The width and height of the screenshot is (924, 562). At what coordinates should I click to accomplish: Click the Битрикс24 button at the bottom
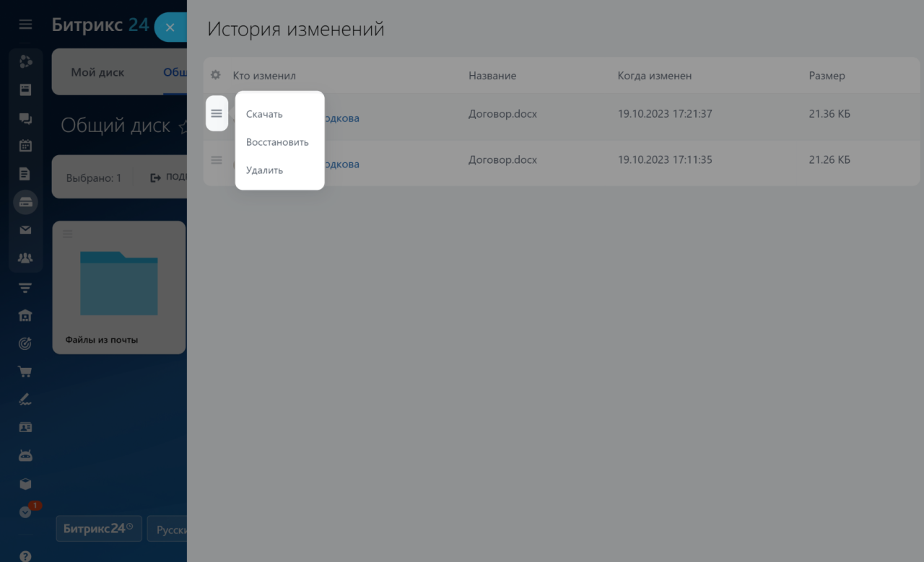click(x=99, y=529)
